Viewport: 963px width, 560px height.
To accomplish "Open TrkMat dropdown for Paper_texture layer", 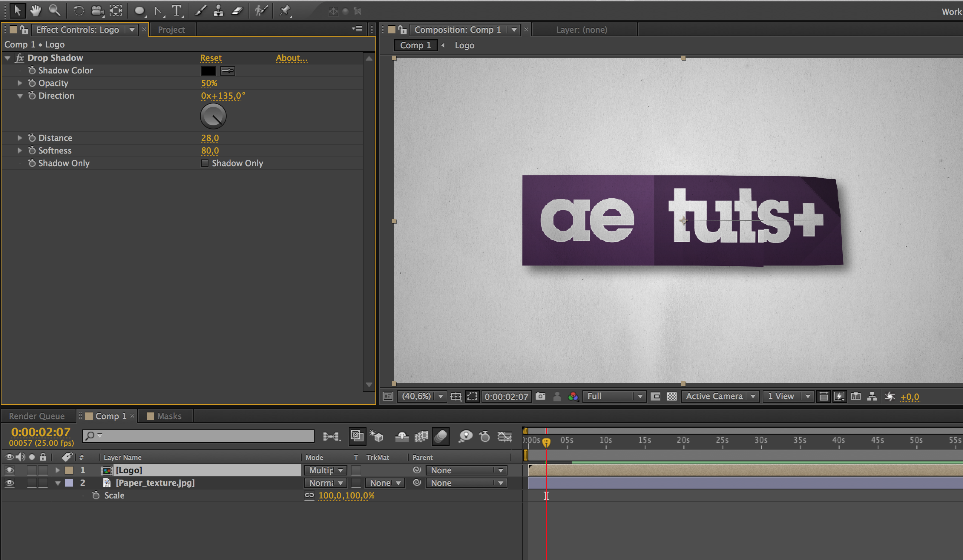I will tap(385, 482).
